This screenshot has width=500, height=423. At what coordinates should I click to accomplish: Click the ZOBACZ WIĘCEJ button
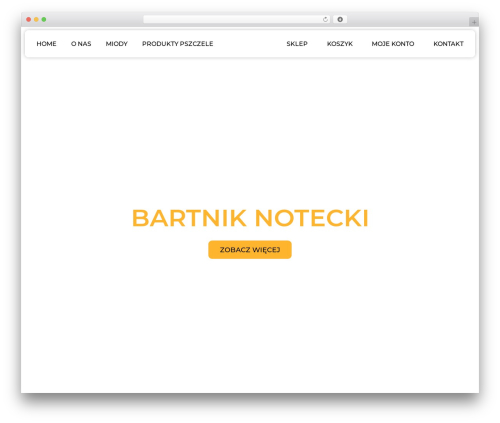pos(250,250)
